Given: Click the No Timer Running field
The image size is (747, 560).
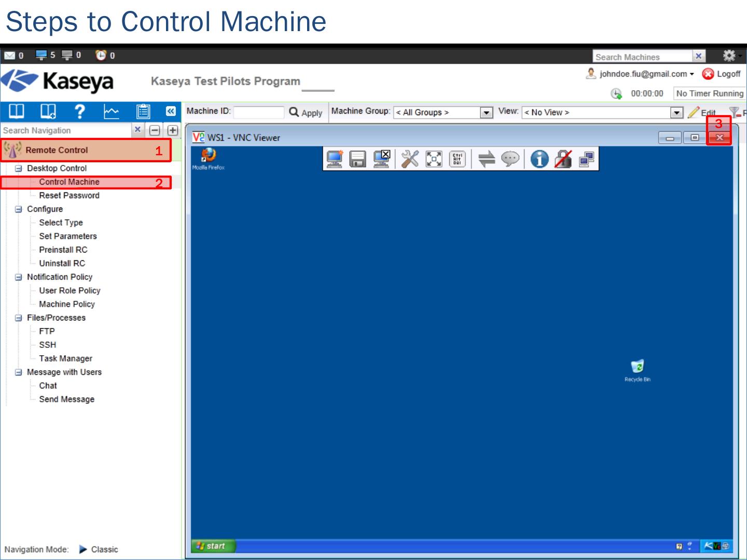Looking at the screenshot, I should tap(709, 93).
